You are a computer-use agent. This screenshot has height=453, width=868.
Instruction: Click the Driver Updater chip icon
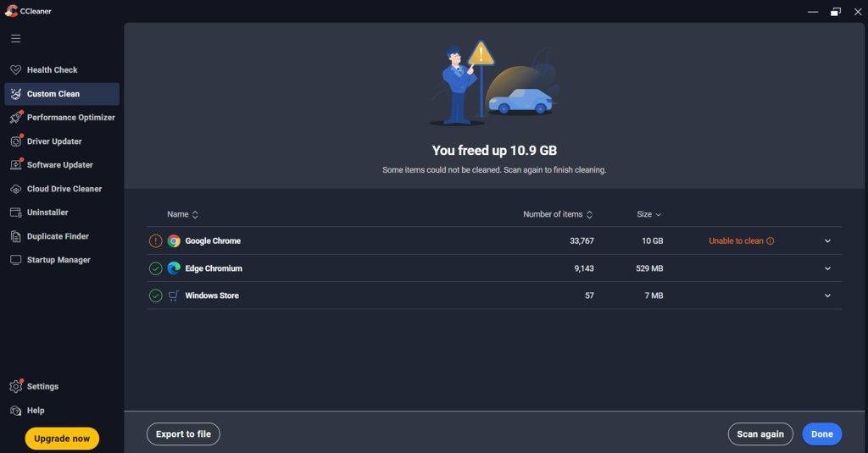(x=16, y=141)
